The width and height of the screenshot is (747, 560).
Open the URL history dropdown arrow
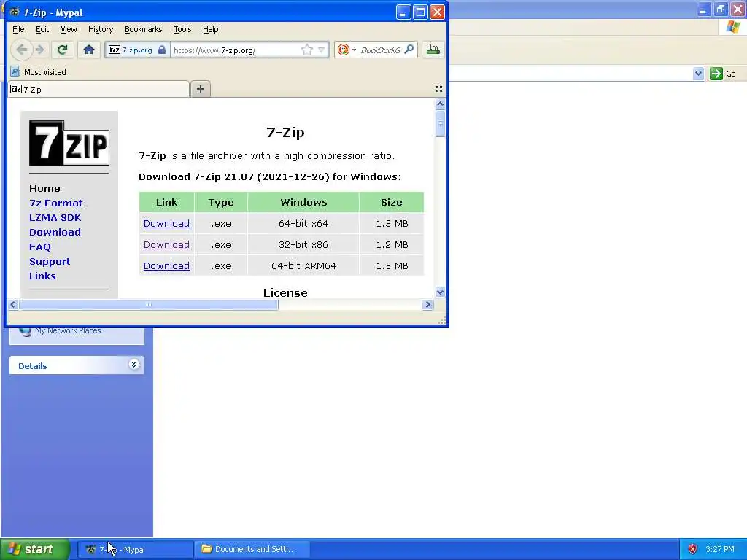(321, 50)
